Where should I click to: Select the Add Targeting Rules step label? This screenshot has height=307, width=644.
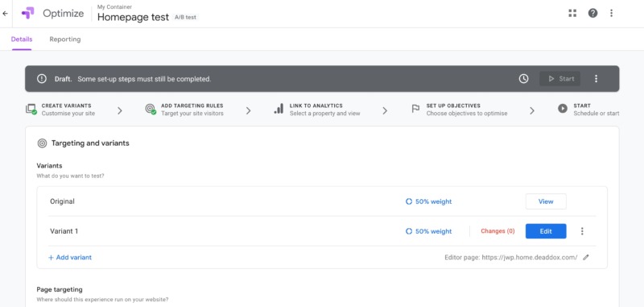[192, 106]
